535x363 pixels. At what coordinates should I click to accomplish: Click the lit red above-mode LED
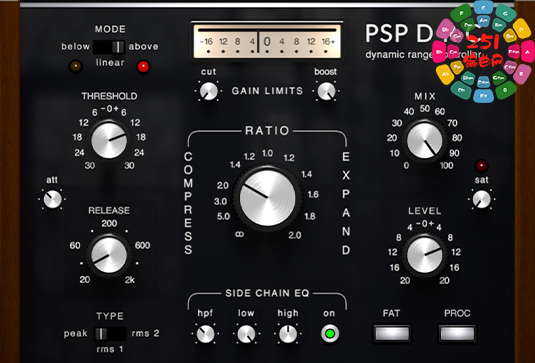(x=143, y=67)
